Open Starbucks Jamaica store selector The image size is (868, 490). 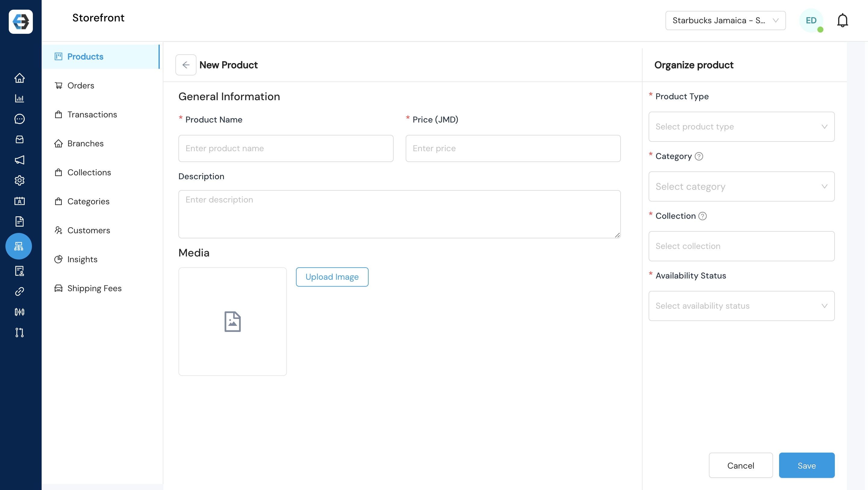pos(725,21)
